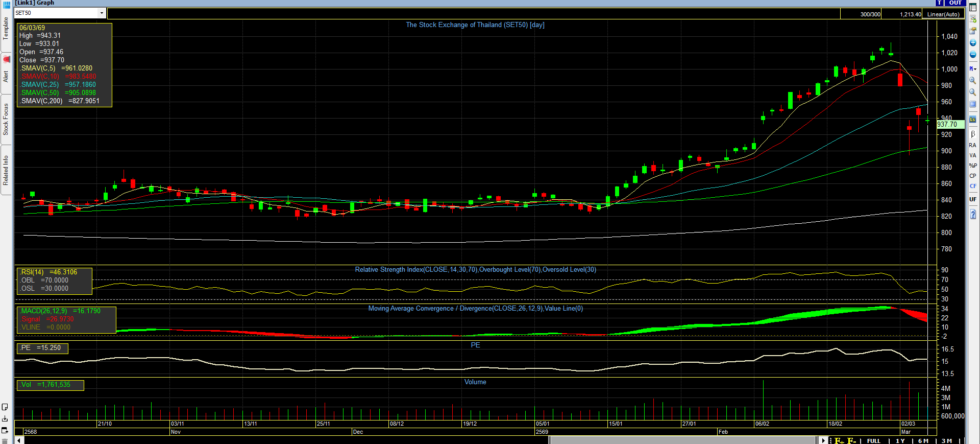Click the 937.70 current price marker
The height and width of the screenshot is (444, 980).
950,124
